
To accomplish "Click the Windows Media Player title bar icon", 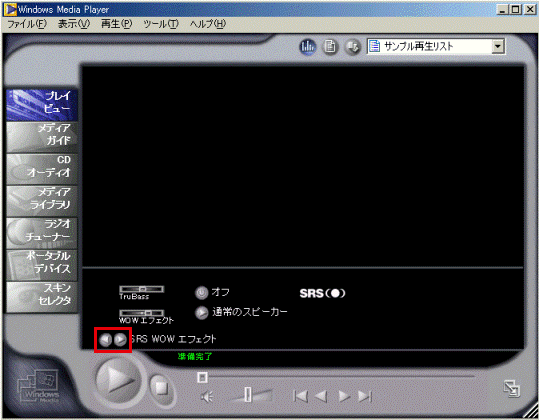I will coord(10,9).
